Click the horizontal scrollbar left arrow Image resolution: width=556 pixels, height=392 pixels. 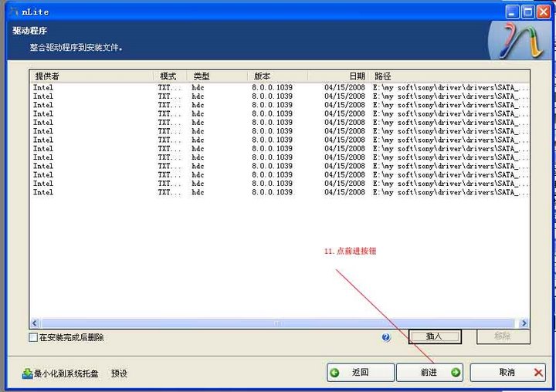[x=35, y=323]
